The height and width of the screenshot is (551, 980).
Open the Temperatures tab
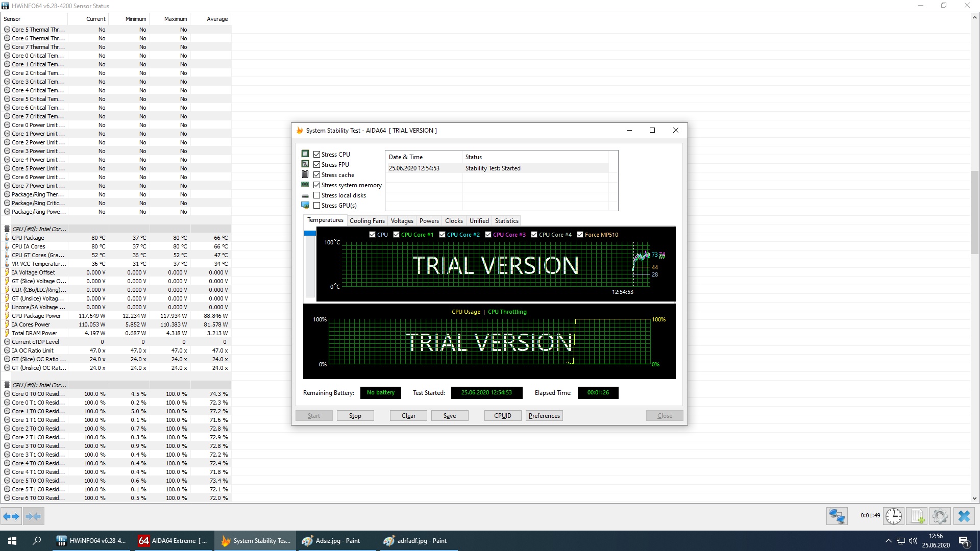coord(325,220)
